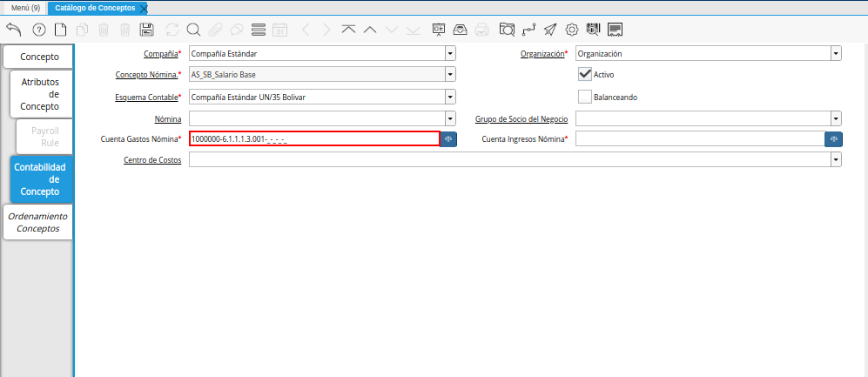Open the Organización dropdown arrow
The height and width of the screenshot is (377, 868).
(836, 54)
